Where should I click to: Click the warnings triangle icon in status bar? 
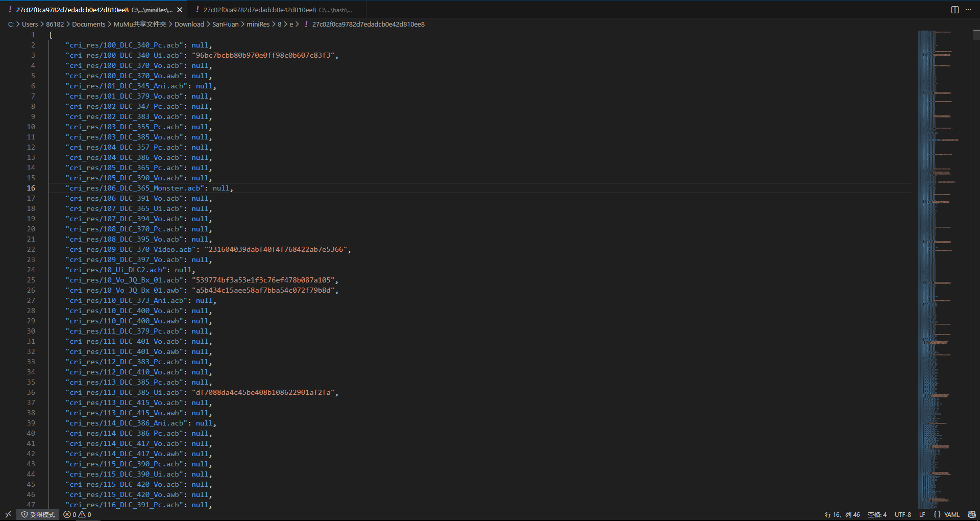82,514
